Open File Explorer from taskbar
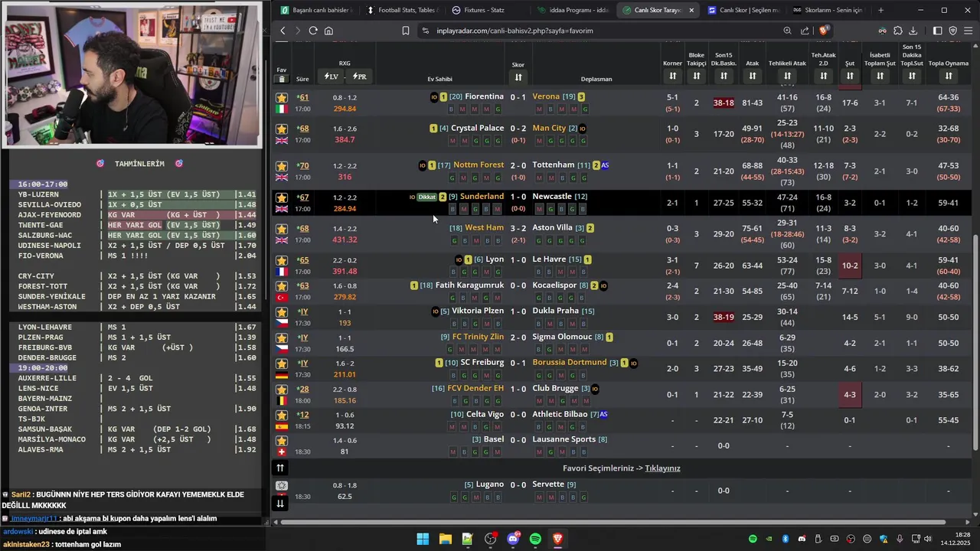This screenshot has width=980, height=551. (x=445, y=539)
